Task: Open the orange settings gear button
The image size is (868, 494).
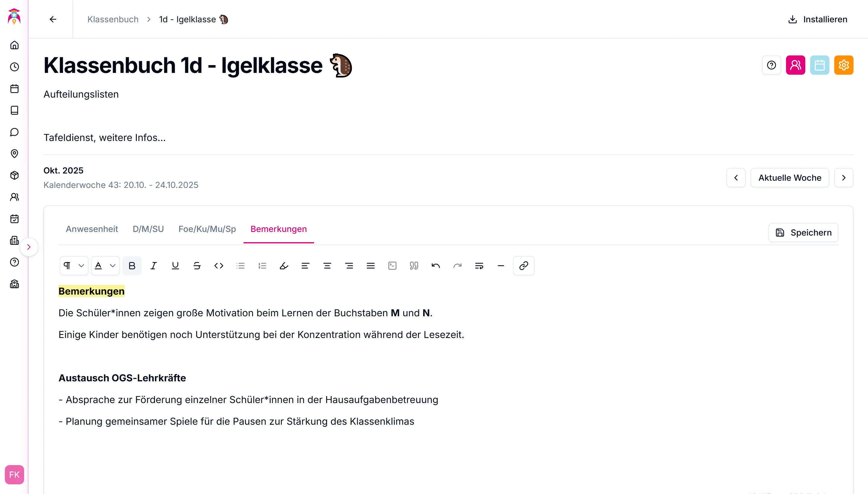Action: pyautogui.click(x=844, y=65)
